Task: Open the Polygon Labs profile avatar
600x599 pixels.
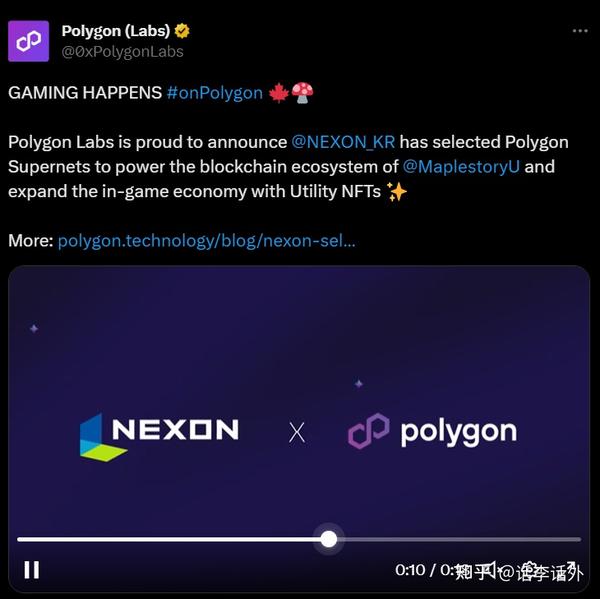Action: [x=28, y=41]
